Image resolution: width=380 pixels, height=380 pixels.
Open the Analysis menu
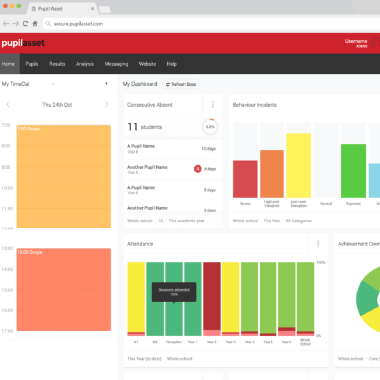(x=85, y=64)
